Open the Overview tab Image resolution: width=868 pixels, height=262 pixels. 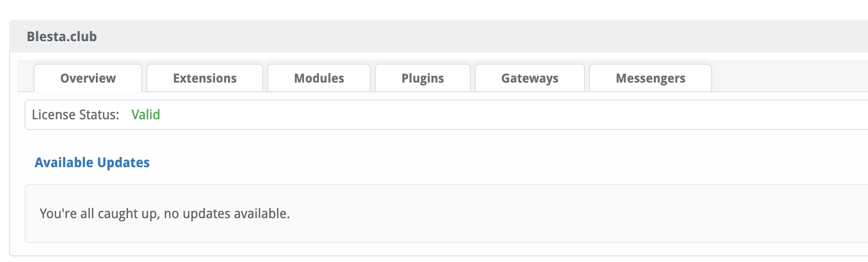pos(88,78)
